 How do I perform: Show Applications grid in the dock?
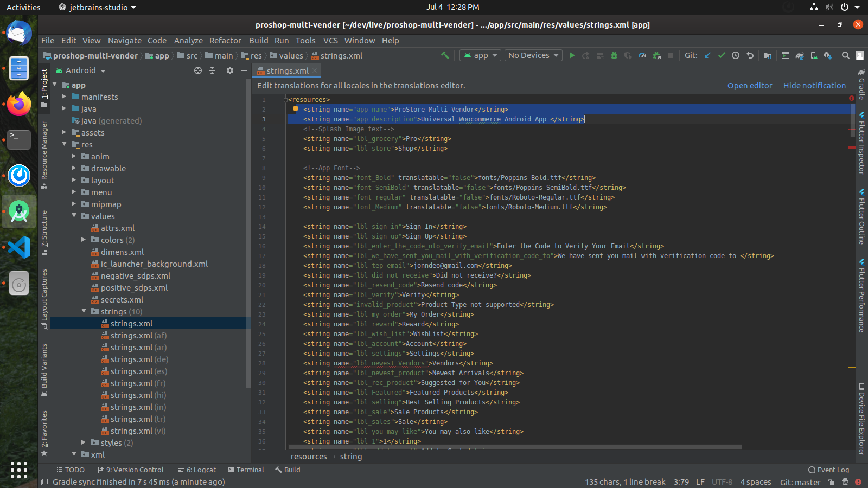(19, 470)
